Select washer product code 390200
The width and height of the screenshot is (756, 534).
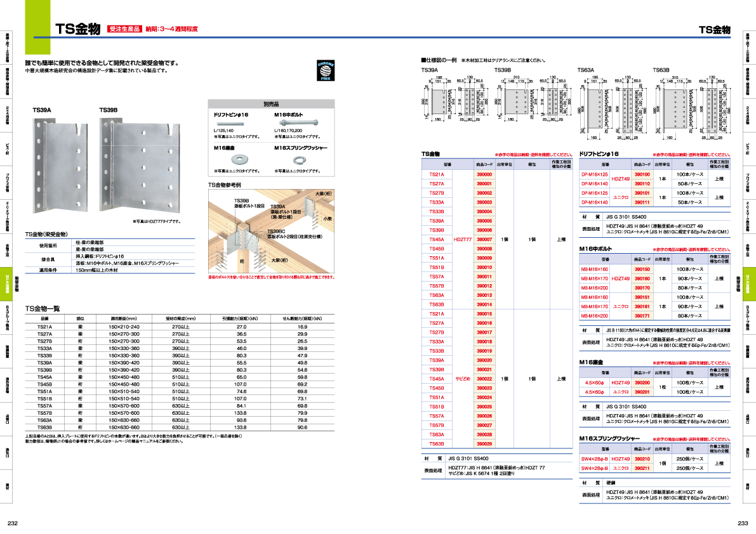click(642, 383)
